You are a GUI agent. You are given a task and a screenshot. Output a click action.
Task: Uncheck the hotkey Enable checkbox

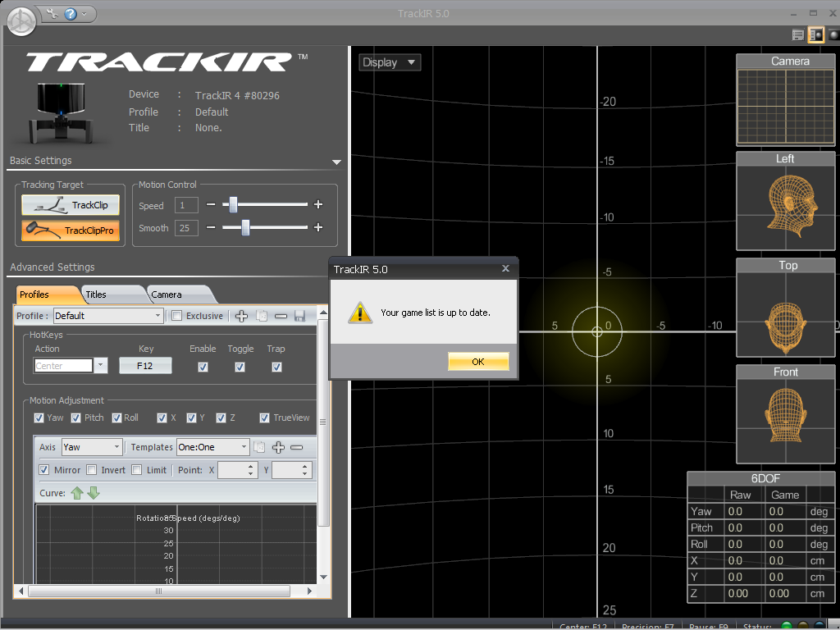(x=203, y=367)
